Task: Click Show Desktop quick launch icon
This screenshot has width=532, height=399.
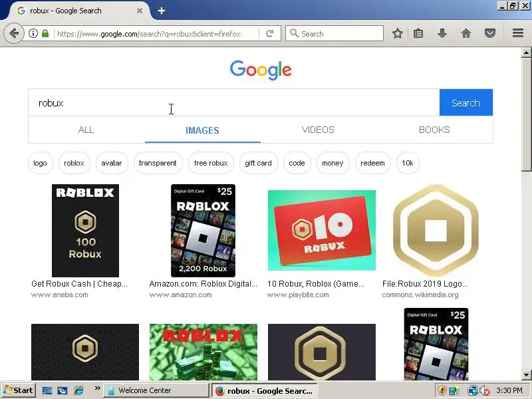Action: click(x=47, y=390)
